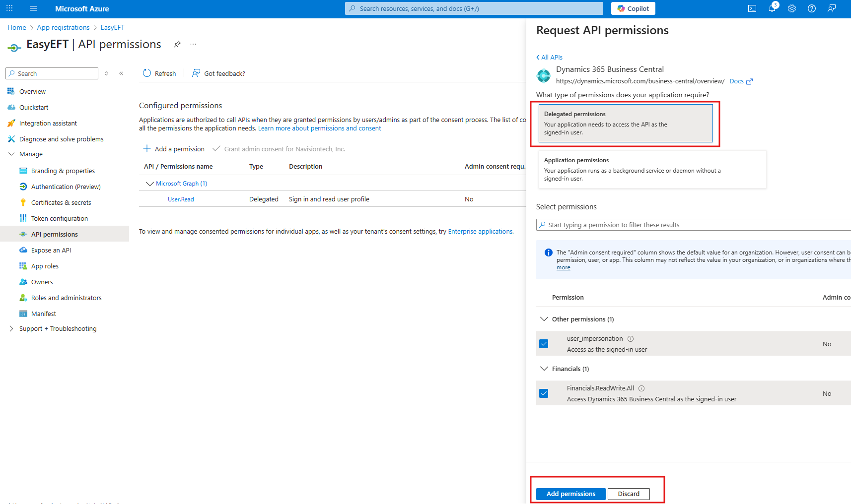Click info icon beside user_impersonation
The height and width of the screenshot is (504, 851).
pos(631,339)
